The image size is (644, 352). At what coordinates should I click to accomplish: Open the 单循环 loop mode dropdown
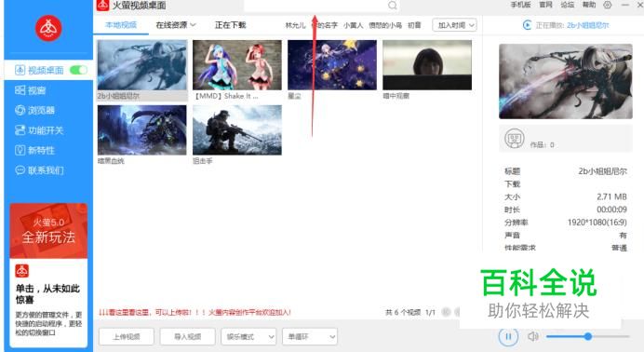click(x=310, y=337)
